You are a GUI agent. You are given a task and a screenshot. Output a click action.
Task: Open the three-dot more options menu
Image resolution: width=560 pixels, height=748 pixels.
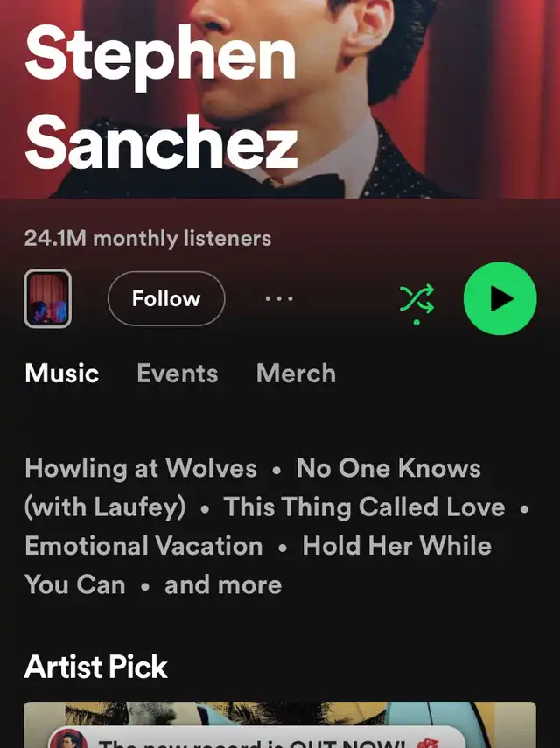279,298
